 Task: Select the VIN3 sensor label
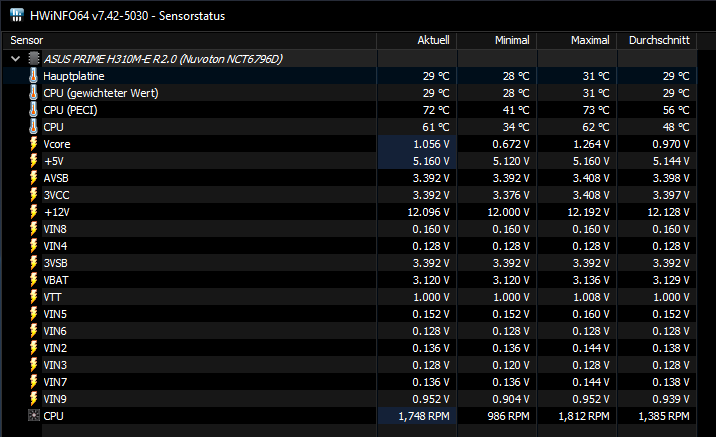tap(55, 365)
